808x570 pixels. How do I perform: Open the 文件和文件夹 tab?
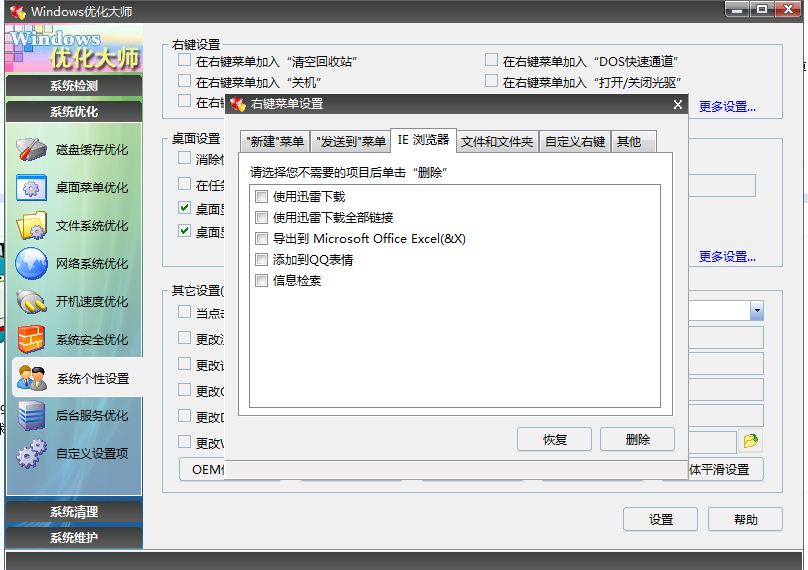(x=497, y=142)
